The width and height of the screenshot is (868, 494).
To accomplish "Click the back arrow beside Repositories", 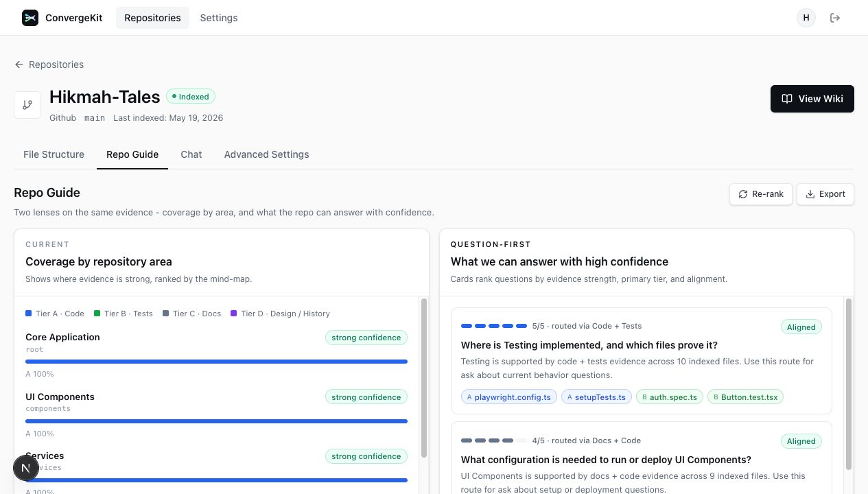I will [19, 64].
